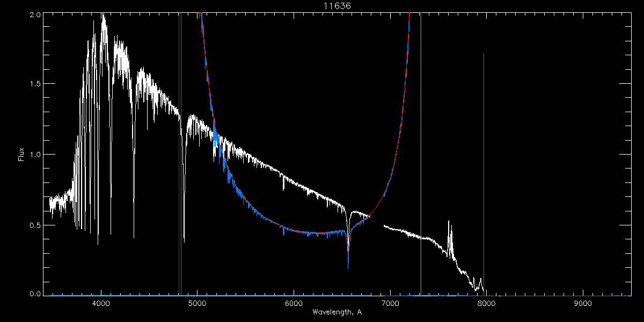Viewport: 644px width, 322px height.
Task: Click the double gray vertical line near 7320
Action: point(421,153)
